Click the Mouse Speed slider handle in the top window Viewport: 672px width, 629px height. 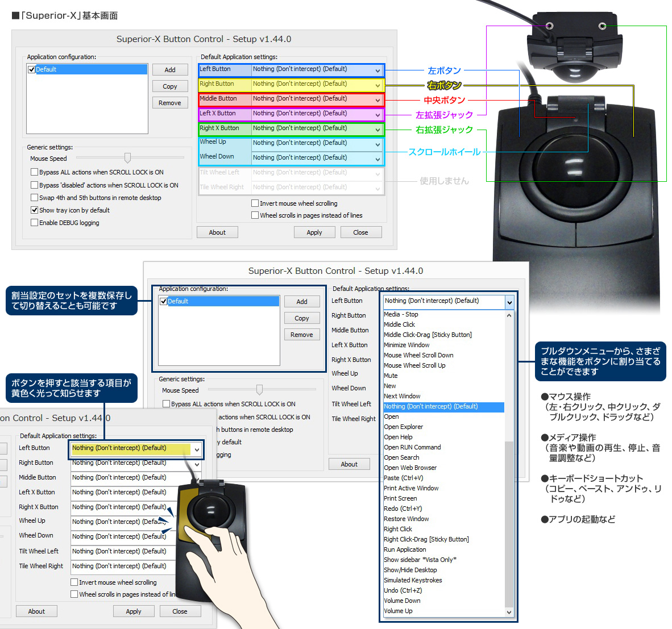coord(127,157)
